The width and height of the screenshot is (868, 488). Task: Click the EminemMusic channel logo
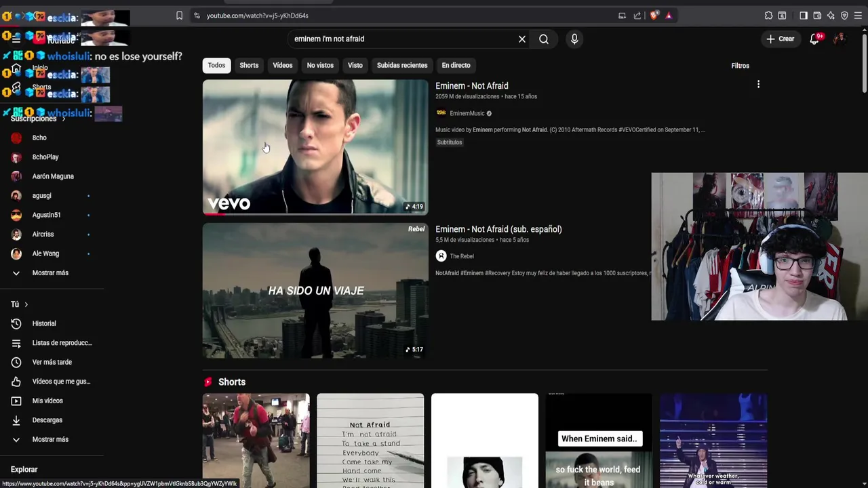[x=441, y=113]
